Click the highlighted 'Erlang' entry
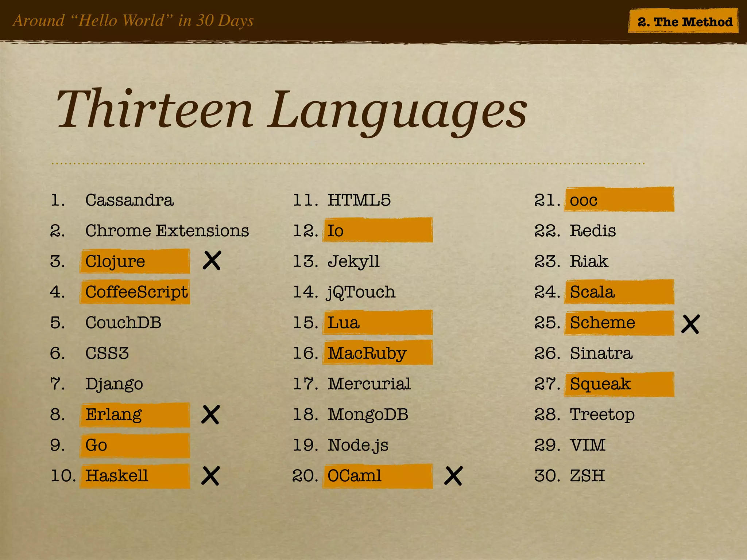The height and width of the screenshot is (560, 747). (x=135, y=415)
